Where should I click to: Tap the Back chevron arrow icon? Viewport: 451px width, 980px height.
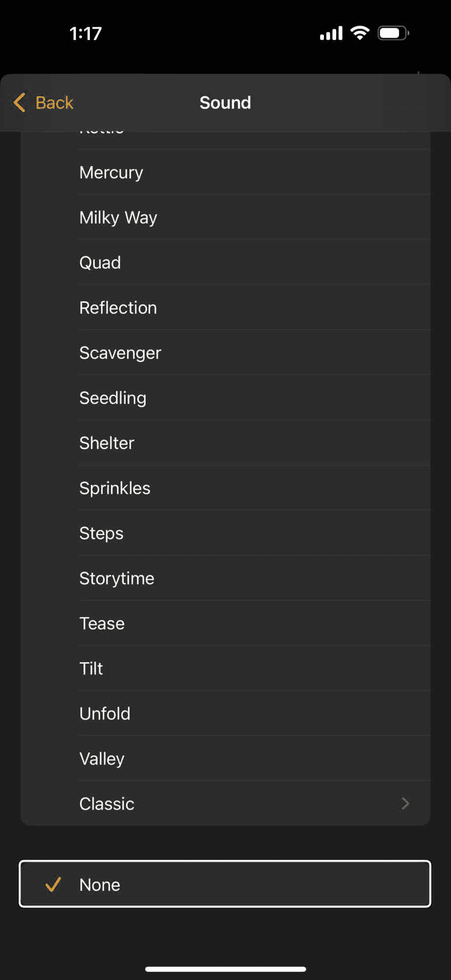click(x=20, y=103)
